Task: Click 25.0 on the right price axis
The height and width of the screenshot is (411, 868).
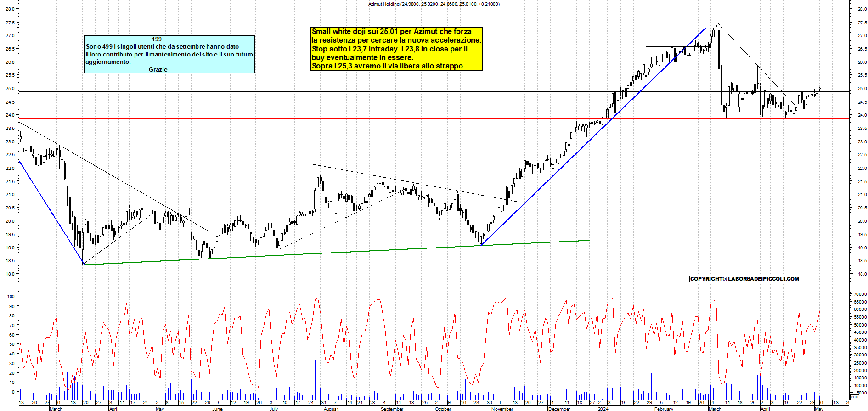Action: coord(862,88)
